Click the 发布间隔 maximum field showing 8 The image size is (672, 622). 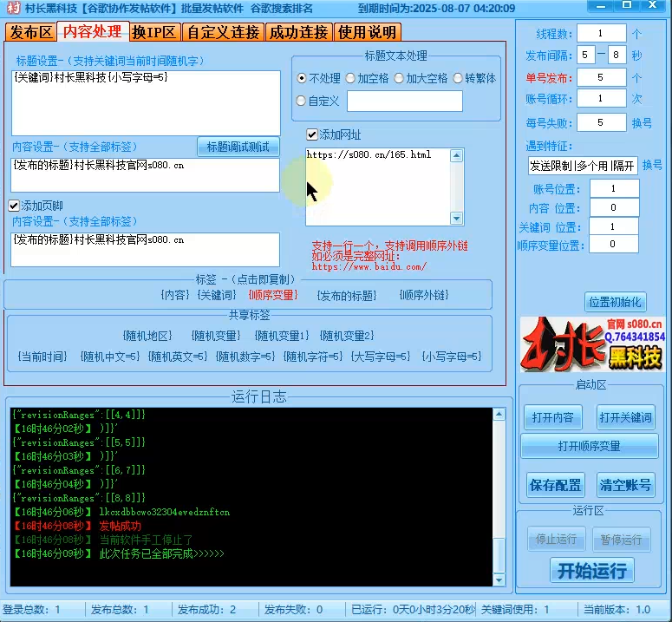616,55
